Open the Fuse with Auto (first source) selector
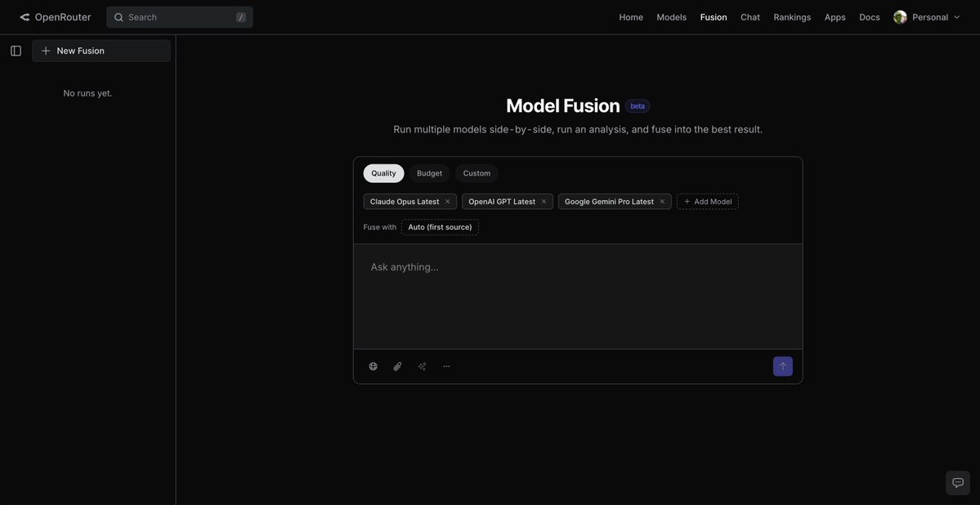980x505 pixels. pos(440,227)
